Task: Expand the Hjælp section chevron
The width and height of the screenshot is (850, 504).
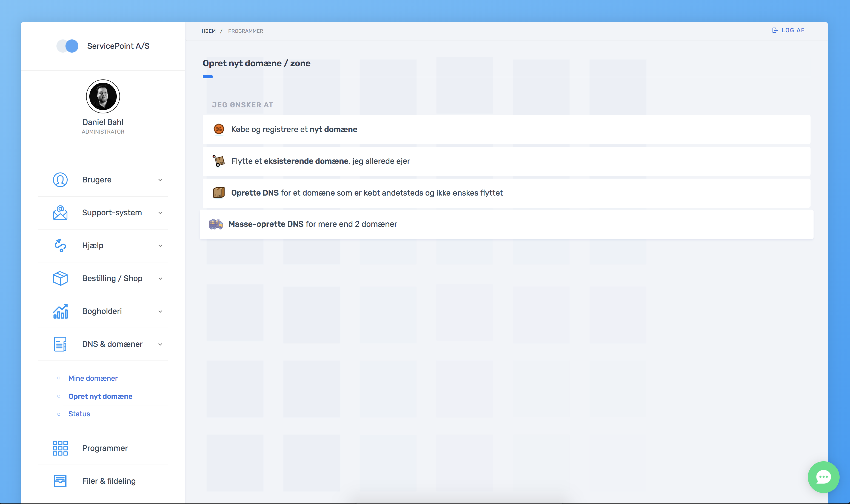Action: 160,245
